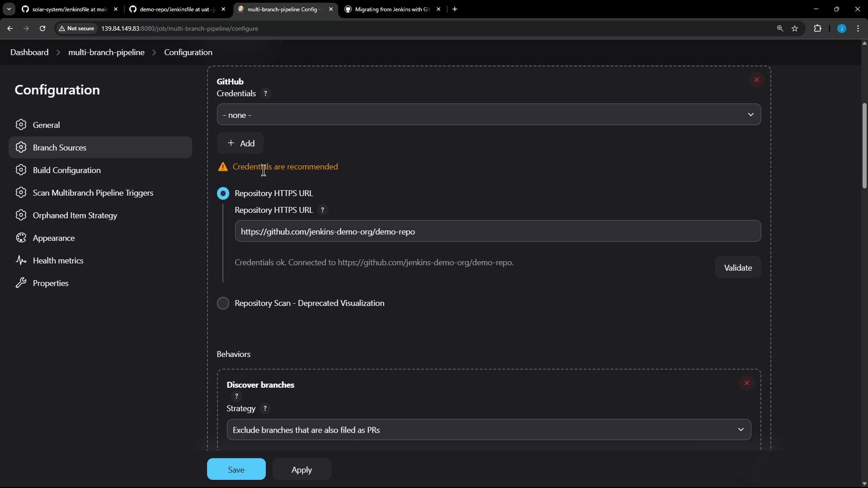This screenshot has width=868, height=488.
Task: Open help for Repository HTTPS URL
Action: (322, 210)
